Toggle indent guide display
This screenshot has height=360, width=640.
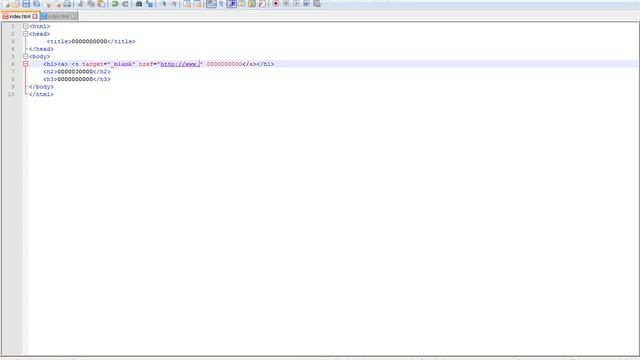231,4
